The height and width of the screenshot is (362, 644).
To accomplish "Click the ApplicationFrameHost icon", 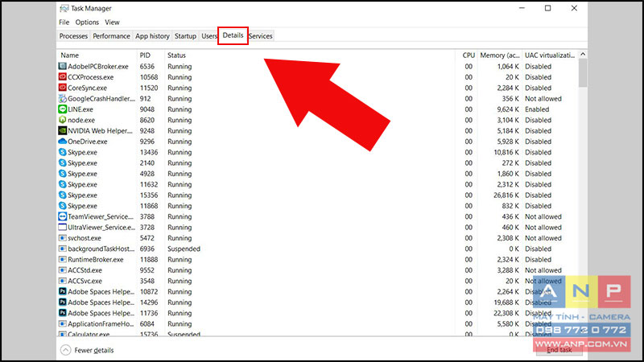I will click(63, 323).
